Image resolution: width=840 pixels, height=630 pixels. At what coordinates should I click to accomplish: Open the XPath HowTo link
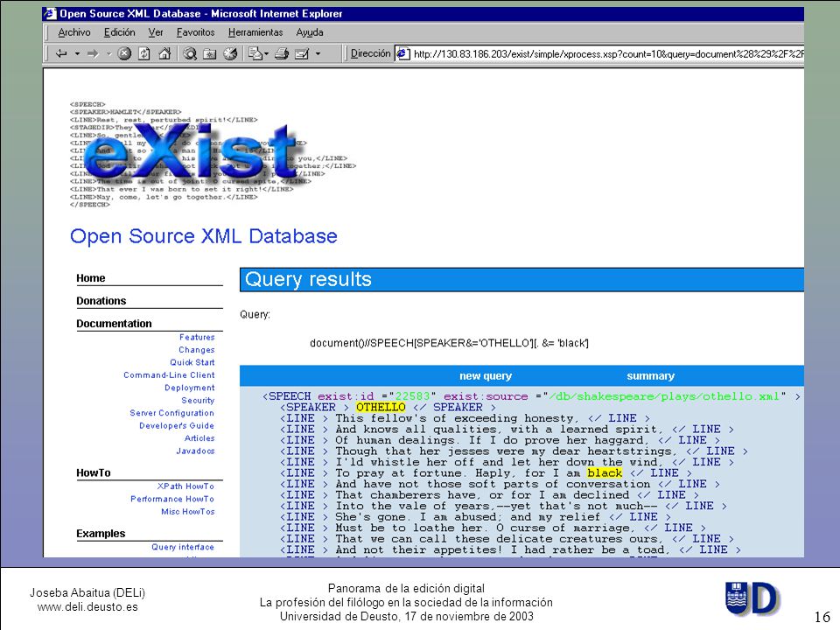185,486
